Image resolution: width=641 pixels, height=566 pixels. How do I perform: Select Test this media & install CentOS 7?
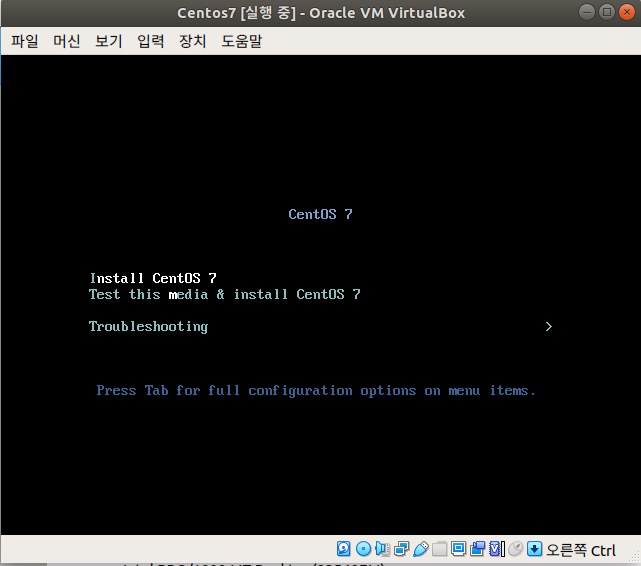pyautogui.click(x=225, y=294)
